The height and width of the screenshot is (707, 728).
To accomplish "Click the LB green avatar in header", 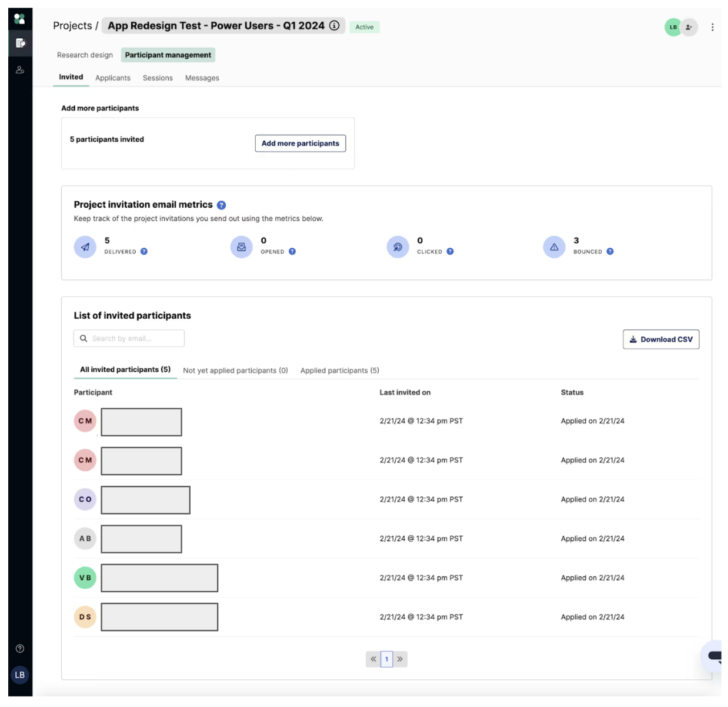I will tap(673, 27).
